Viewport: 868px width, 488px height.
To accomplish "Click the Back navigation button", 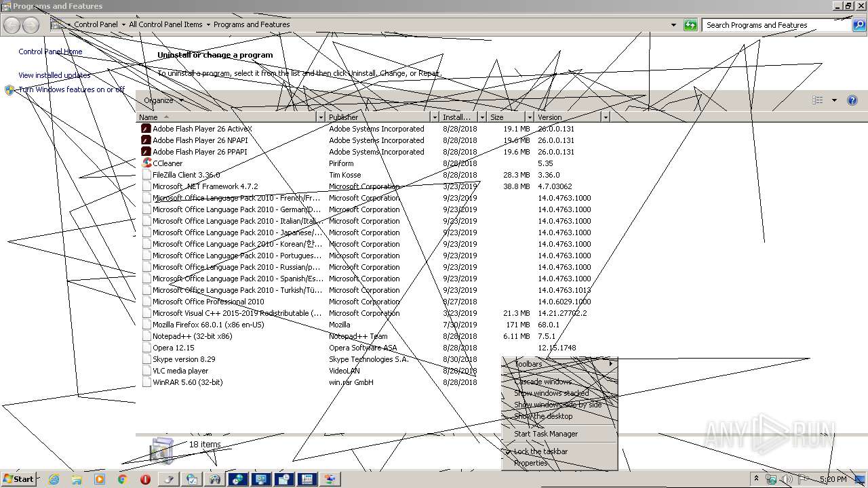I will [12, 25].
